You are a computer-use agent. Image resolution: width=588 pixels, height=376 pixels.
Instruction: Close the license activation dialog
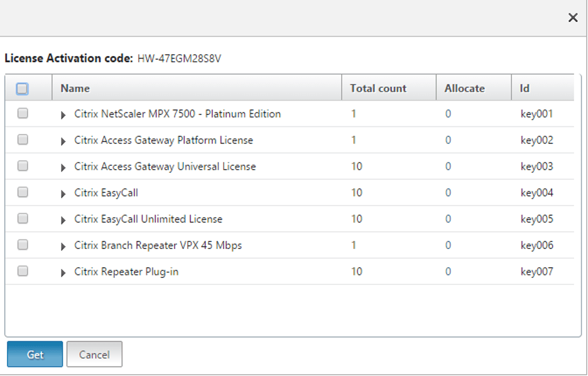[572, 18]
